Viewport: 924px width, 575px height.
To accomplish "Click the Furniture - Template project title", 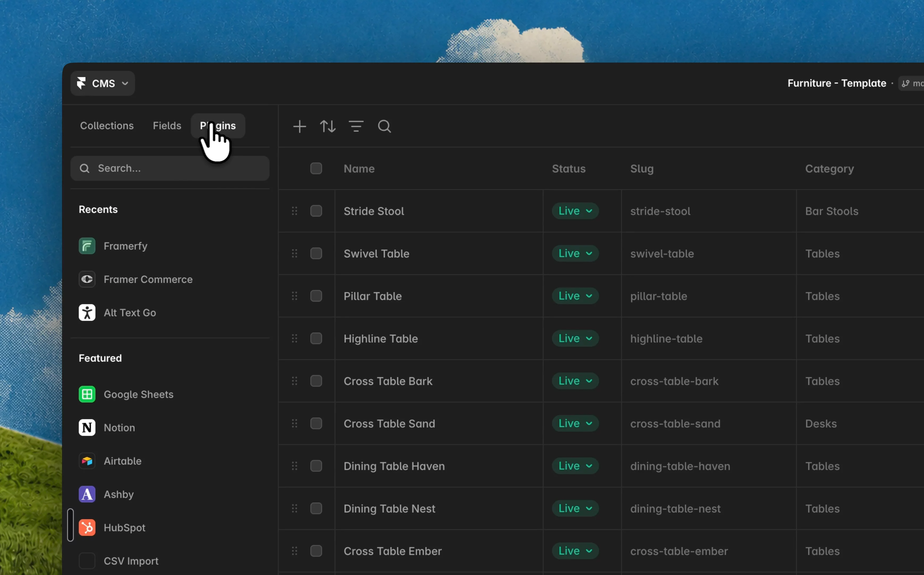I will coord(837,83).
